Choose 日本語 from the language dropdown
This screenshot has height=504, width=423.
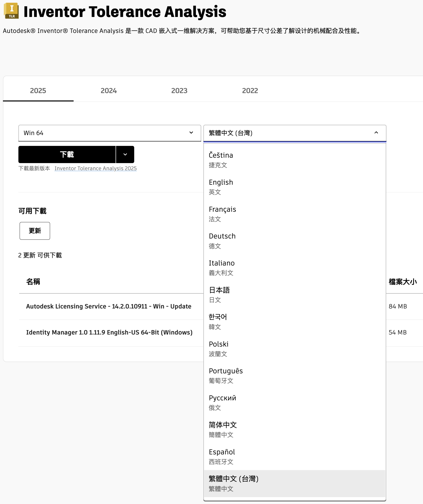[x=219, y=294]
